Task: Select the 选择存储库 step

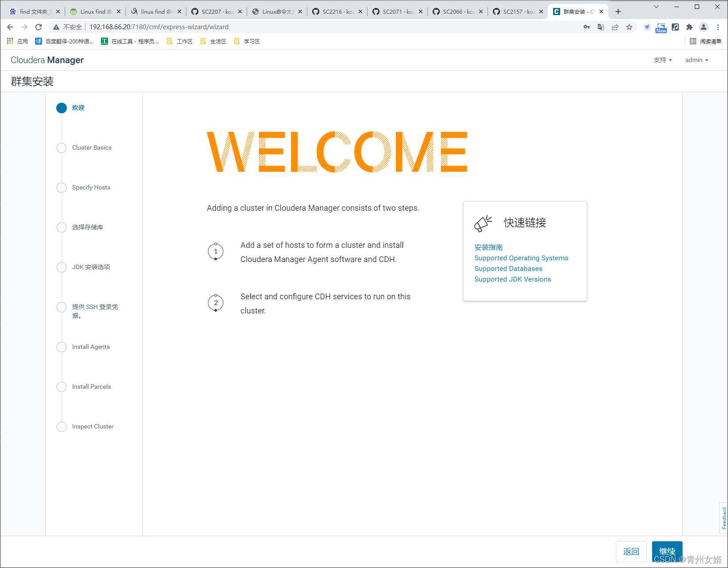Action: pyautogui.click(x=80, y=227)
